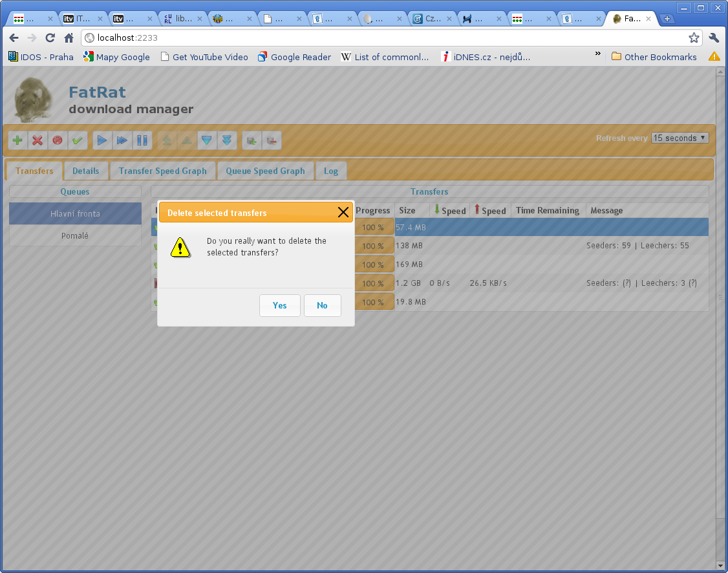Click the 19.8 MB size cell

point(411,302)
